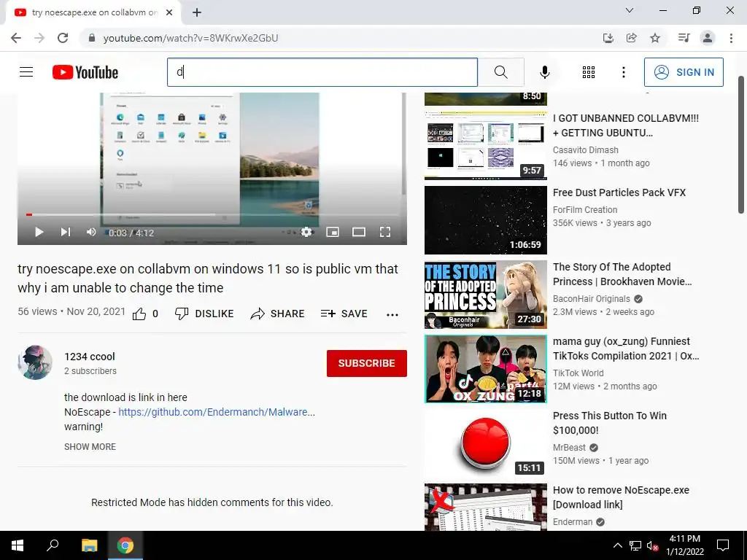This screenshot has height=560, width=747.
Task: Show hidden system tray icons
Action: [x=617, y=545]
